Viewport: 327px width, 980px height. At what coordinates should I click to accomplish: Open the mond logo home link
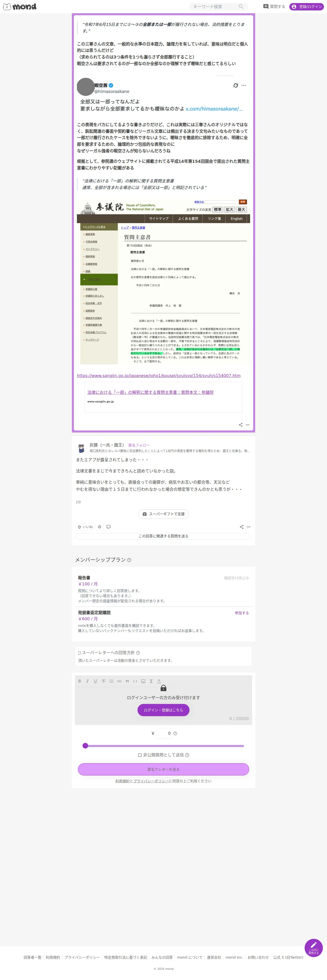click(x=20, y=6)
